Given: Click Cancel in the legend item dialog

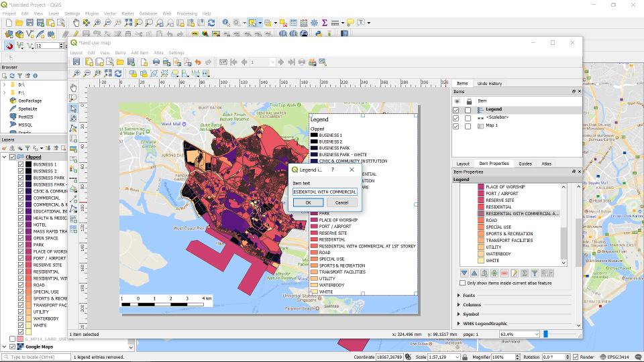Looking at the screenshot, I should click(x=341, y=202).
